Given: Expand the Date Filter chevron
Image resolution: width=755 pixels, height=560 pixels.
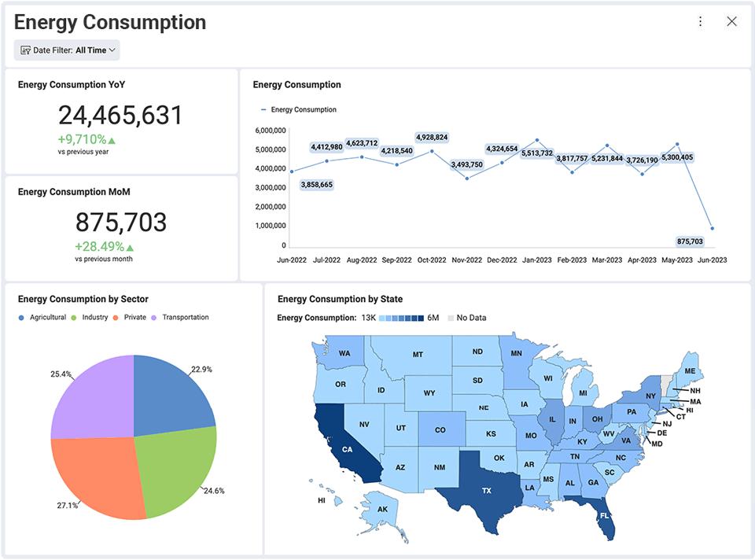Looking at the screenshot, I should (112, 50).
